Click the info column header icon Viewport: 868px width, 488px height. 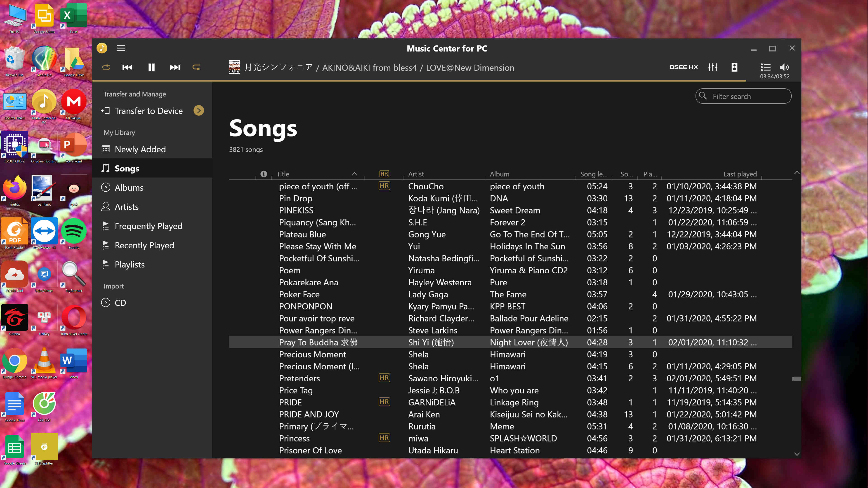point(264,174)
